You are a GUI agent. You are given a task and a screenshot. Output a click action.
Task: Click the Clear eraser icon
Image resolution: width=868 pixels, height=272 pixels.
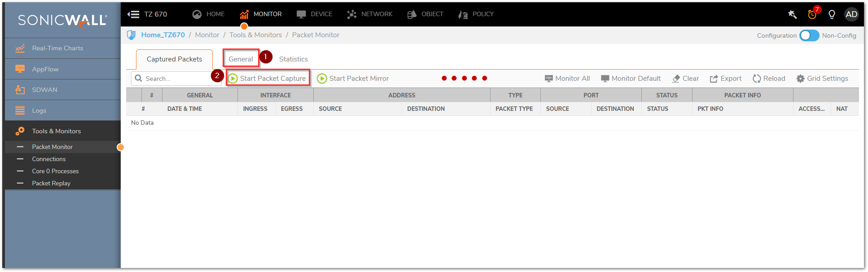point(676,79)
